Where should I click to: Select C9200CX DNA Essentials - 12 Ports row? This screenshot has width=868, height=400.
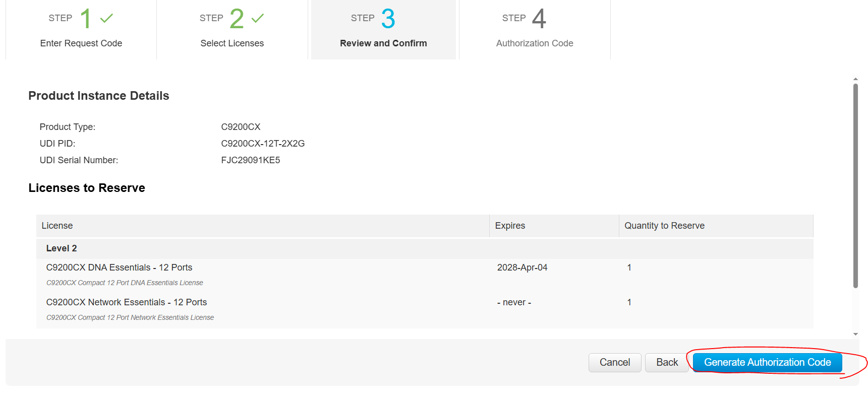point(425,275)
